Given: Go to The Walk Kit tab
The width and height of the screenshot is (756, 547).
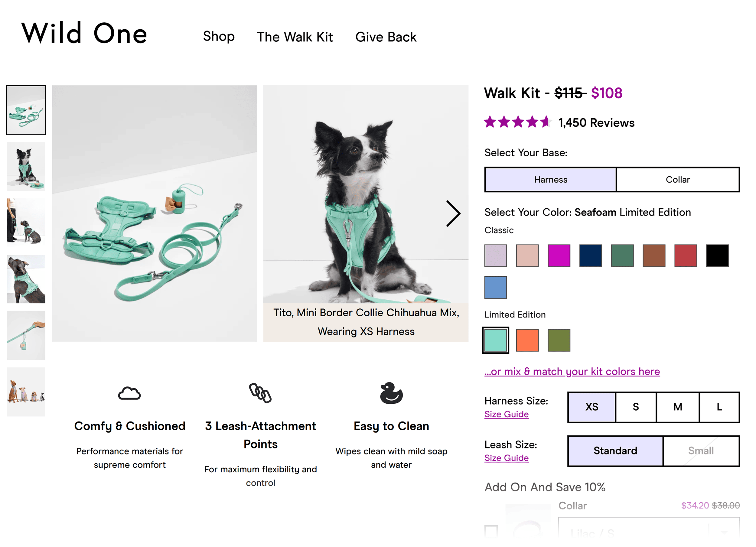Looking at the screenshot, I should coord(295,37).
